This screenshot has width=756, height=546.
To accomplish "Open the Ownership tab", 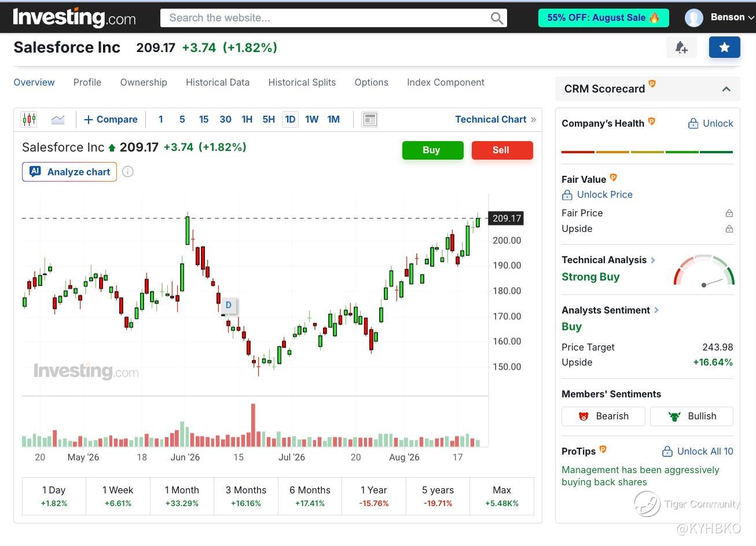I will 144,83.
